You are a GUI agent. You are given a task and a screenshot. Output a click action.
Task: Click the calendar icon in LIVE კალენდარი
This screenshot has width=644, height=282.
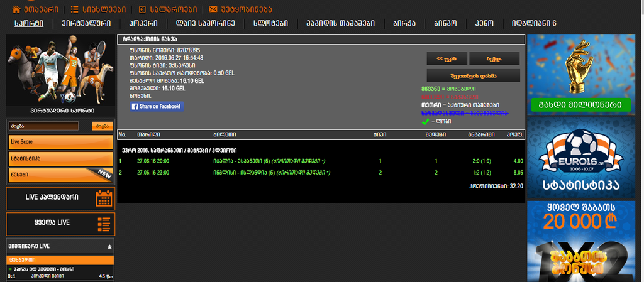point(104,198)
